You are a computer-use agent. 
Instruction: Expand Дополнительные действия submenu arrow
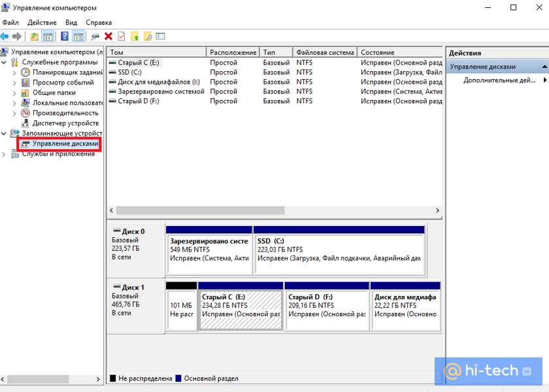coord(544,80)
